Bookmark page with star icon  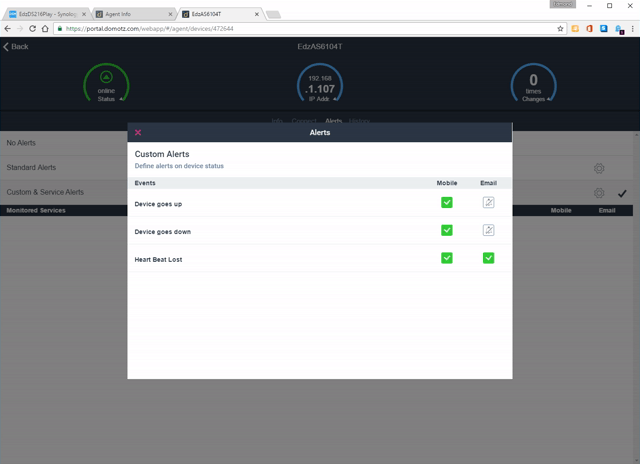click(x=560, y=29)
